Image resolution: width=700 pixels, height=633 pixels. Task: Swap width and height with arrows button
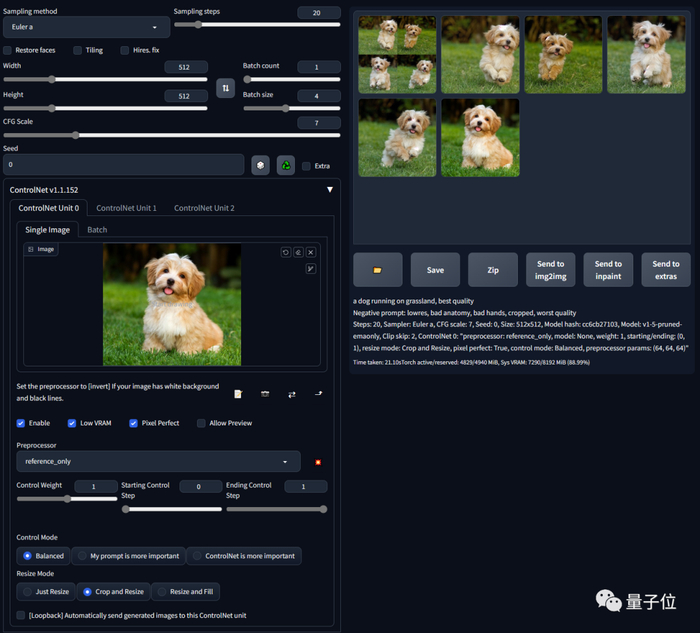pyautogui.click(x=225, y=88)
